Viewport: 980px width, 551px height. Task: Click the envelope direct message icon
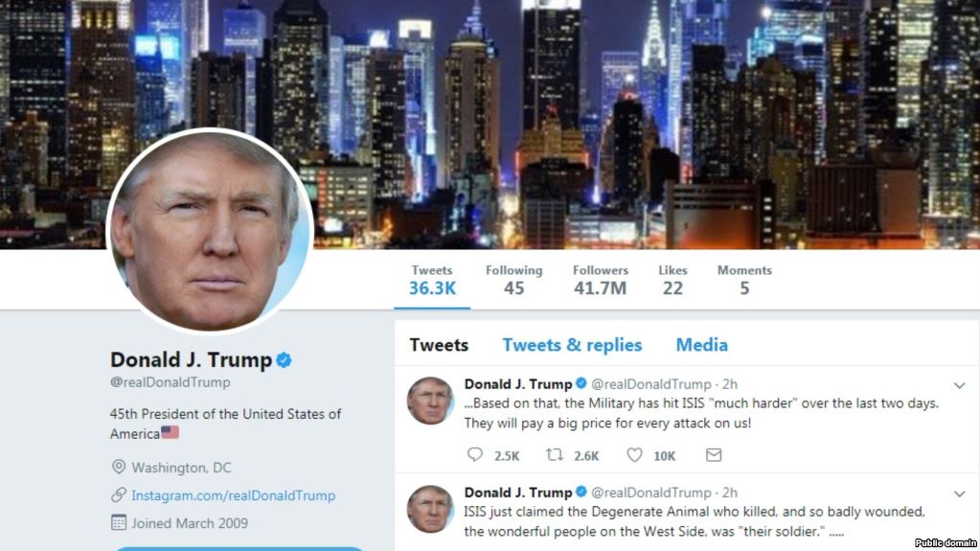click(x=714, y=454)
